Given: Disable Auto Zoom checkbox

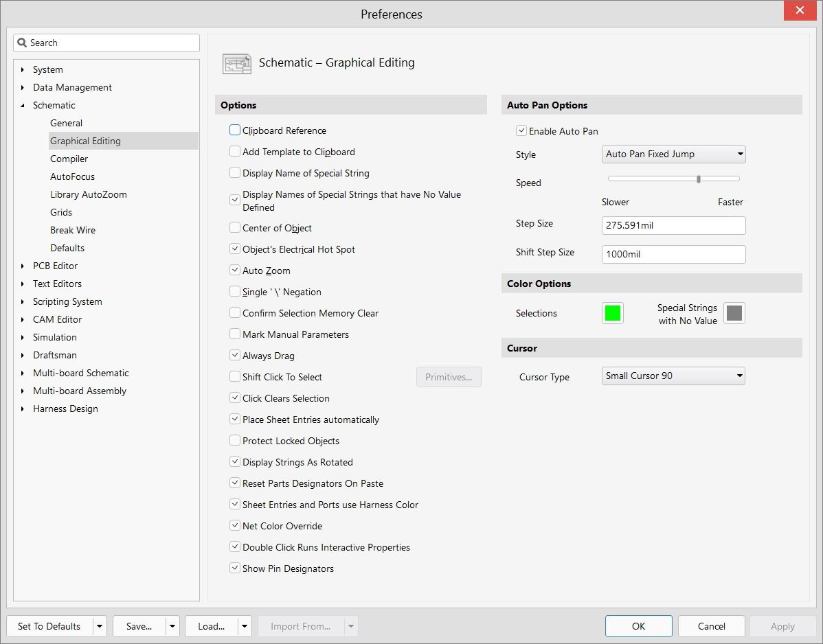Looking at the screenshot, I should tap(235, 270).
